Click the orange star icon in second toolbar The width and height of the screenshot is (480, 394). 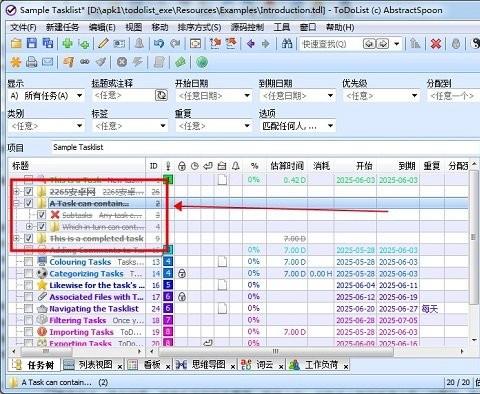(15, 62)
